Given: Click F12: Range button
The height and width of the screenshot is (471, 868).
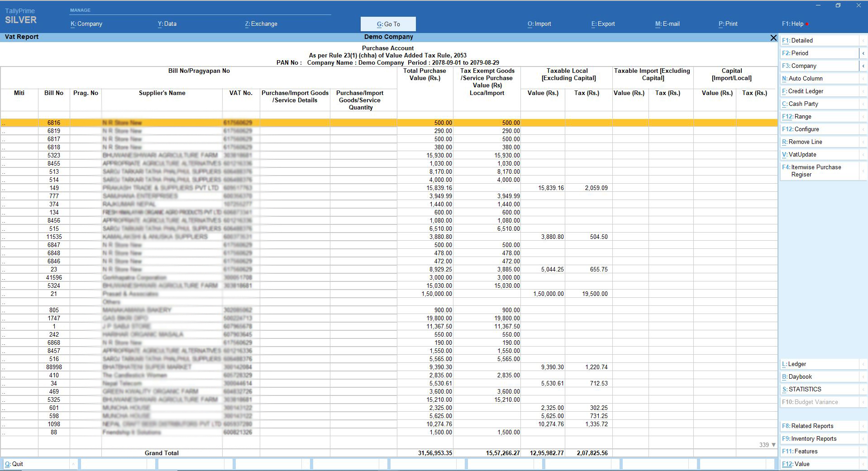Looking at the screenshot, I should [x=819, y=116].
